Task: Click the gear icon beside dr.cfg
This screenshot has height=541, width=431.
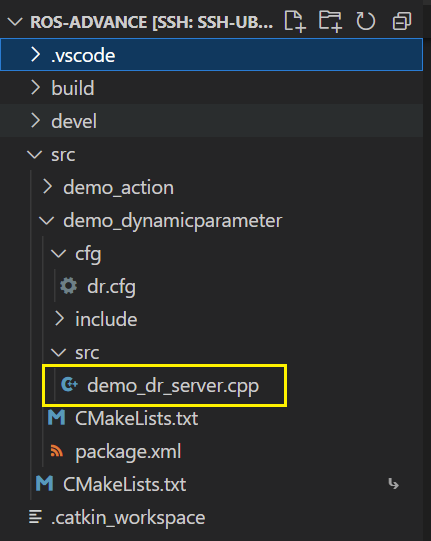Action: 69,286
